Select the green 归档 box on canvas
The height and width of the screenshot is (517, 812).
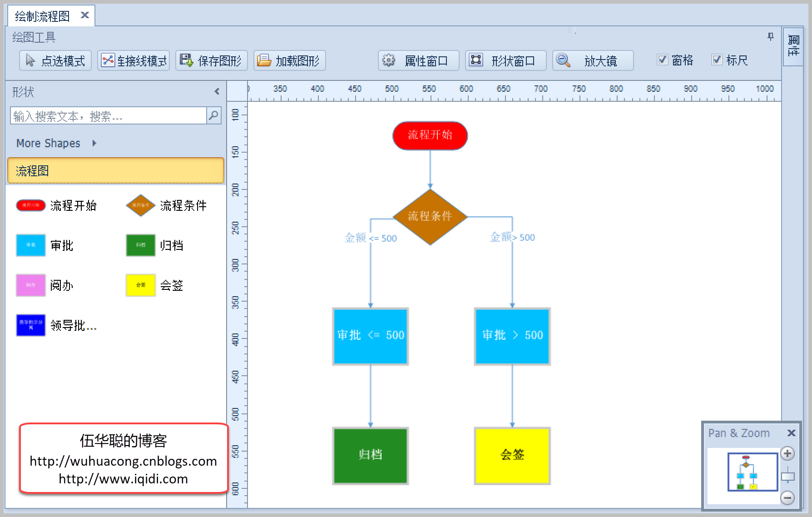371,456
